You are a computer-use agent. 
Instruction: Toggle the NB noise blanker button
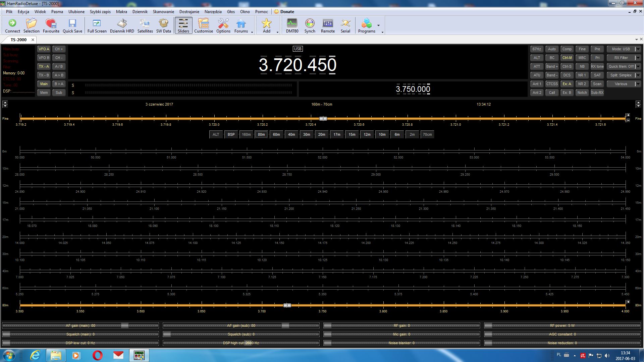click(582, 66)
